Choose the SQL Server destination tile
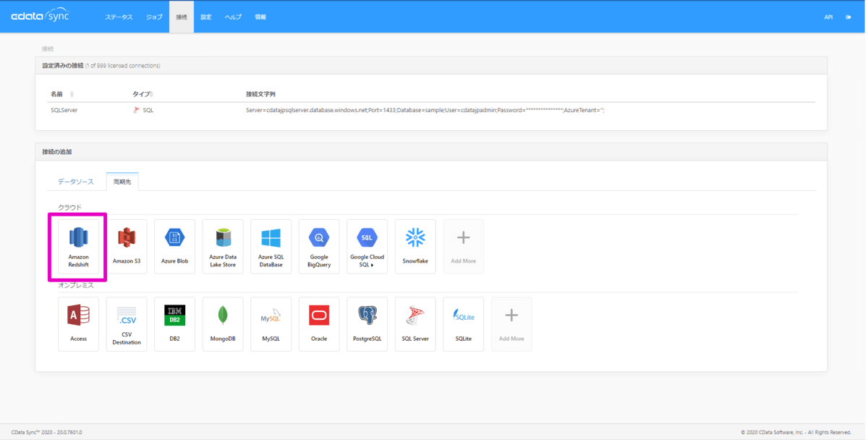868x440 pixels. [415, 324]
